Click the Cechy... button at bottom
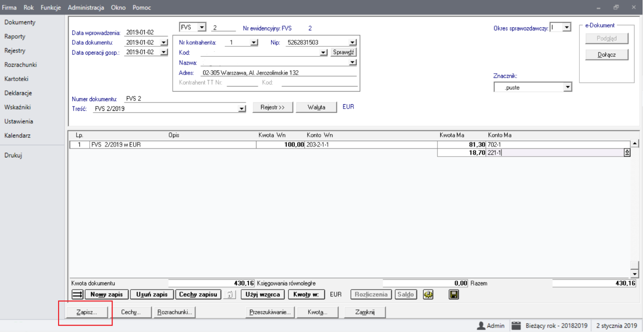This screenshot has height=332, width=644. (131, 312)
